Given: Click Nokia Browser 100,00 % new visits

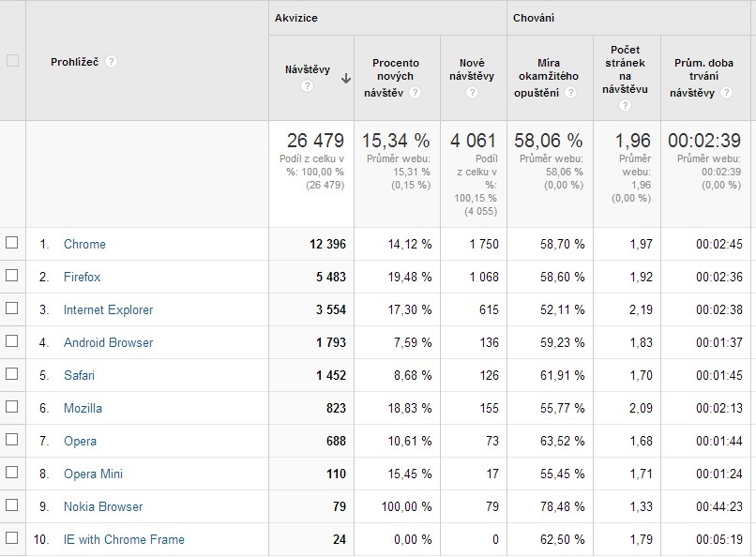Looking at the screenshot, I should (406, 507).
